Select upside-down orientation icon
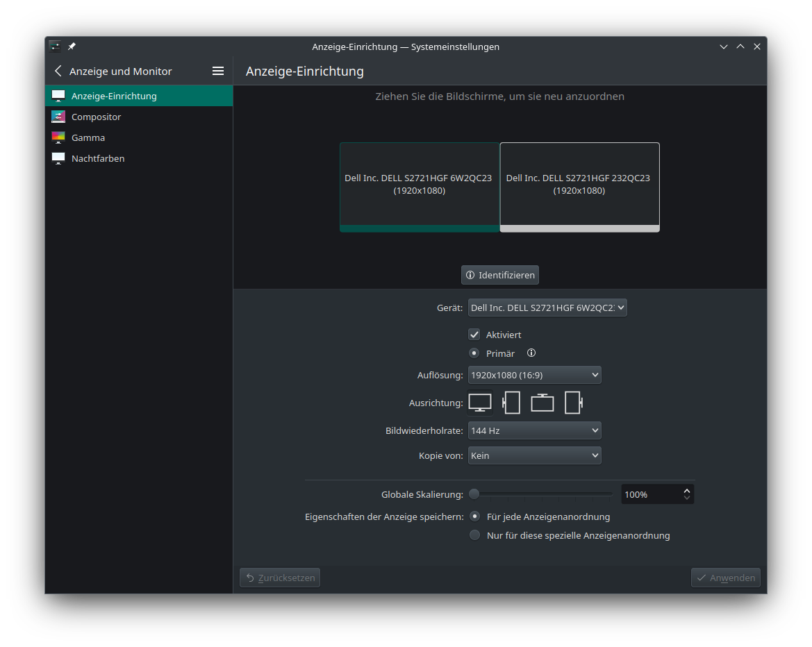The width and height of the screenshot is (812, 647). click(542, 403)
